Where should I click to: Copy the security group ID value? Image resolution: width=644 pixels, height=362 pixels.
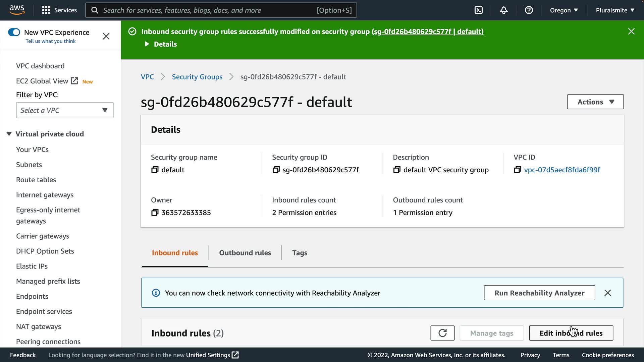pos(276,170)
